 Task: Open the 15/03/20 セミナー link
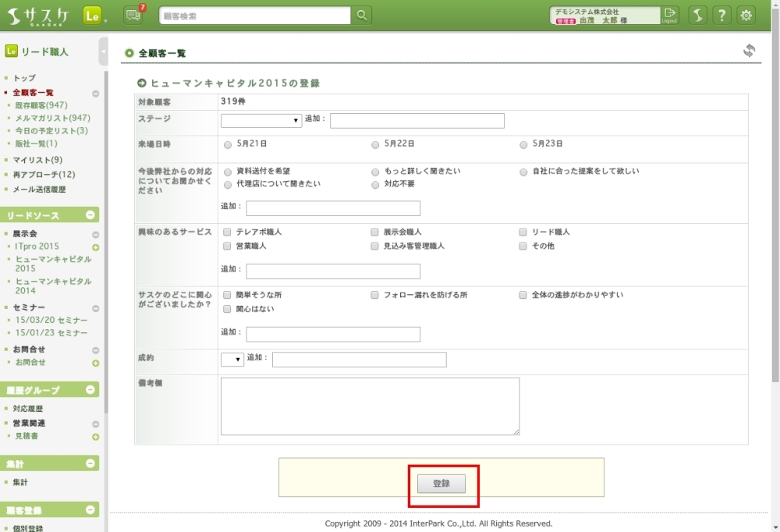click(51, 321)
